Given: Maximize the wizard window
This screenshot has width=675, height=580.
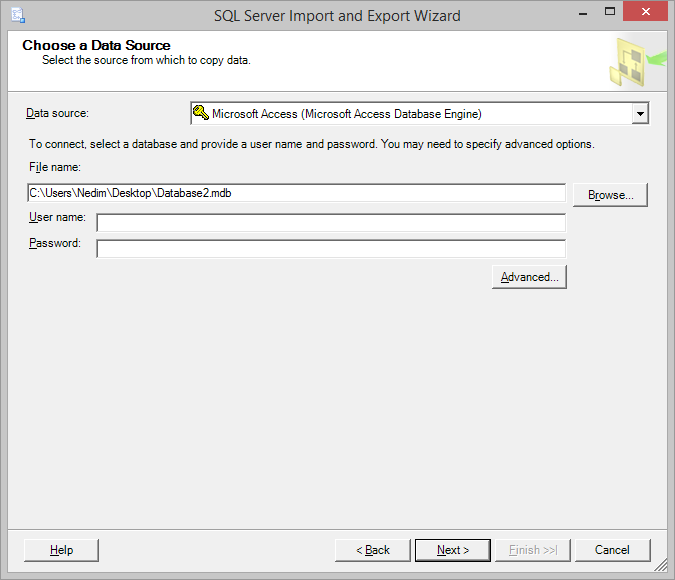Looking at the screenshot, I should (610, 11).
